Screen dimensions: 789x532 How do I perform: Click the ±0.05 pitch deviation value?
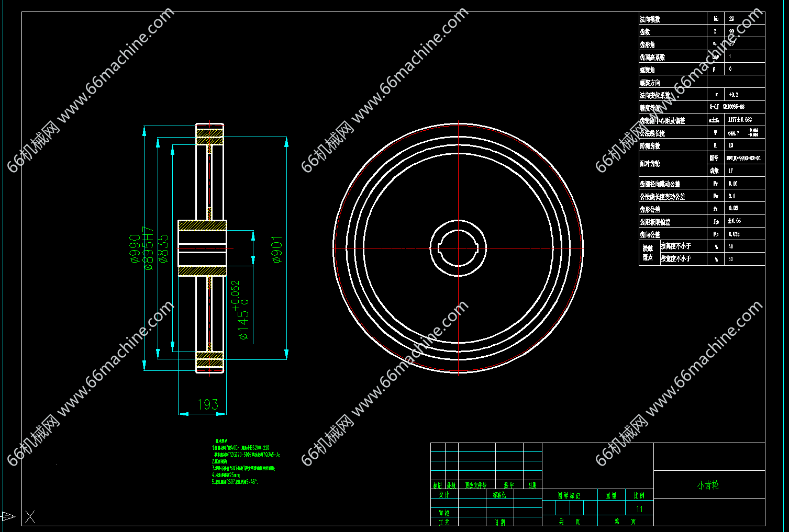point(735,221)
